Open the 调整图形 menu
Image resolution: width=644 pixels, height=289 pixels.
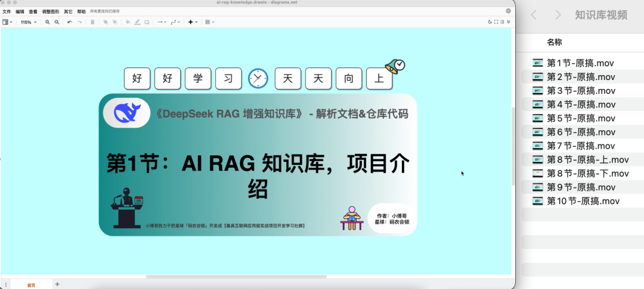[x=51, y=11]
